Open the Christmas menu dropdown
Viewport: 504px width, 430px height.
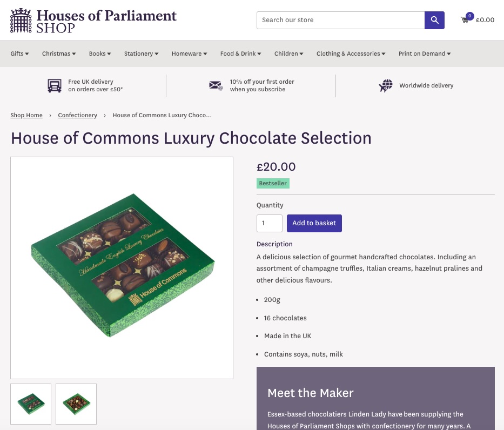pyautogui.click(x=58, y=53)
